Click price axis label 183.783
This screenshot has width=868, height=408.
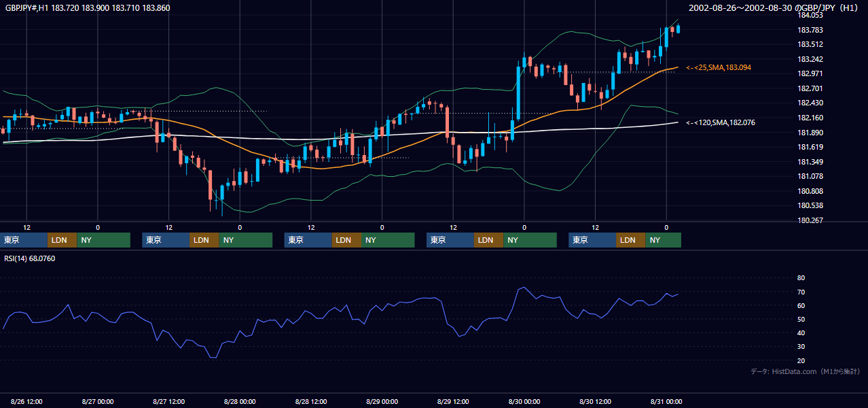(x=810, y=30)
